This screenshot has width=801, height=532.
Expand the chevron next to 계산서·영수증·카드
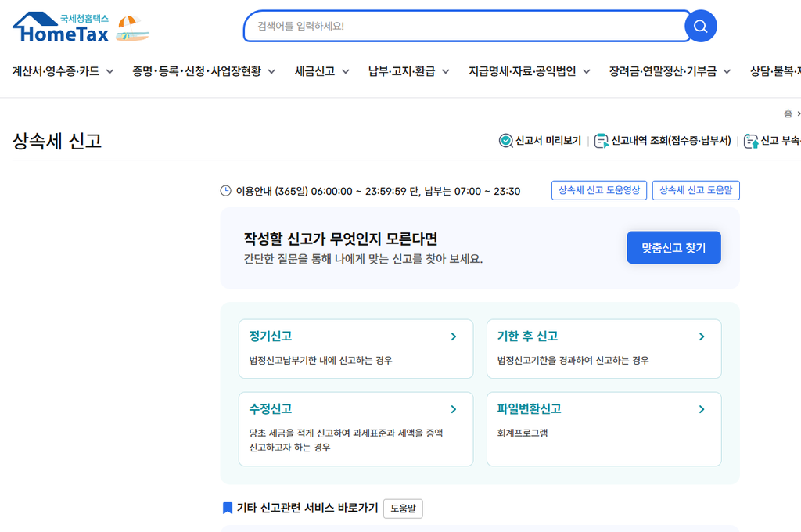[110, 71]
